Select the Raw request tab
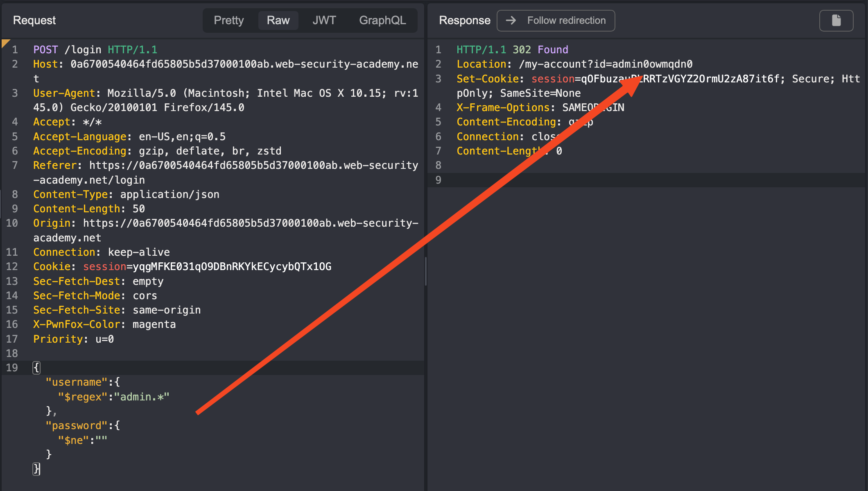This screenshot has height=491, width=868. tap(278, 20)
